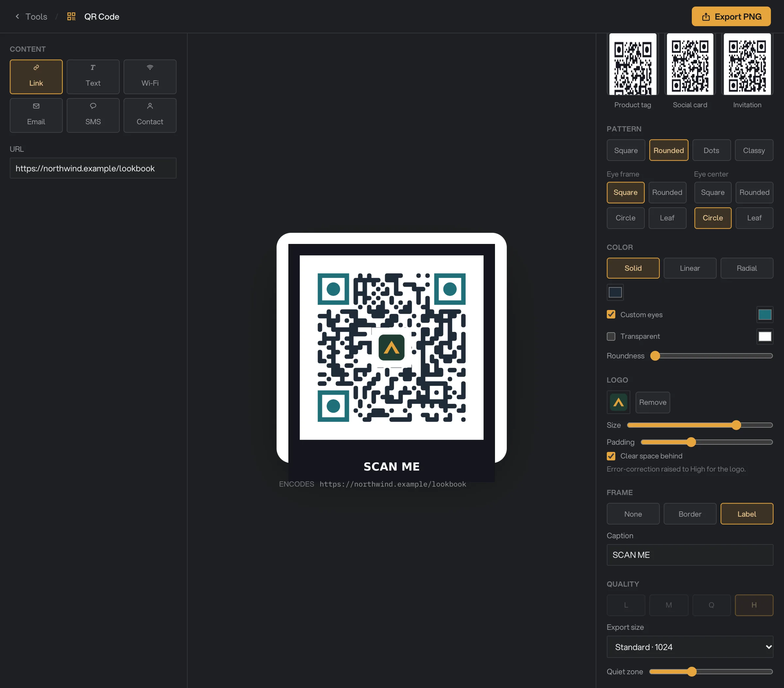Set Eye frame to Leaf

pos(667,218)
